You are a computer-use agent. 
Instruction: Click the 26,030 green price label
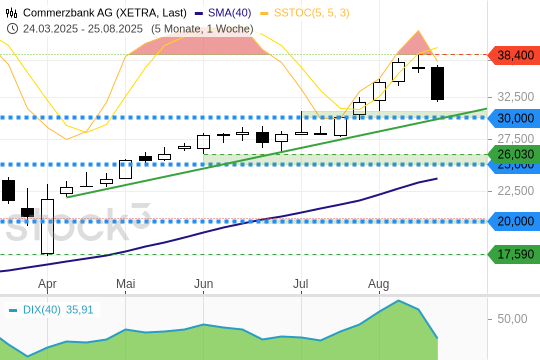click(x=515, y=154)
